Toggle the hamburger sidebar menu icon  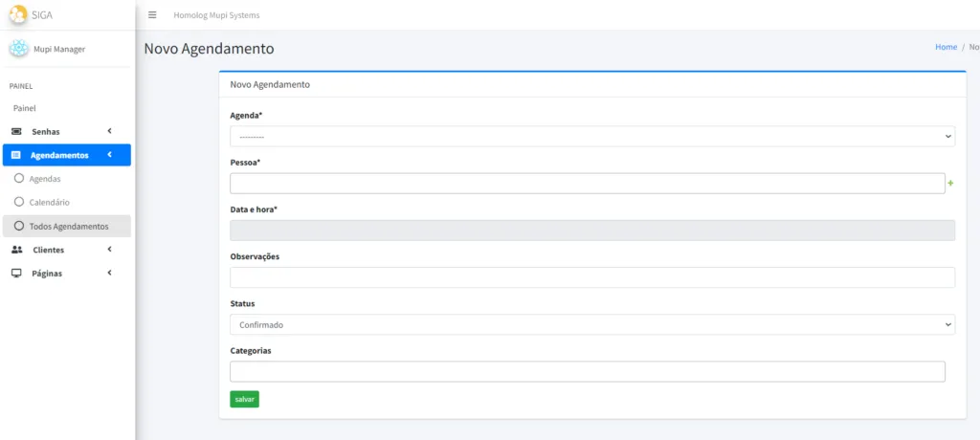pos(152,15)
